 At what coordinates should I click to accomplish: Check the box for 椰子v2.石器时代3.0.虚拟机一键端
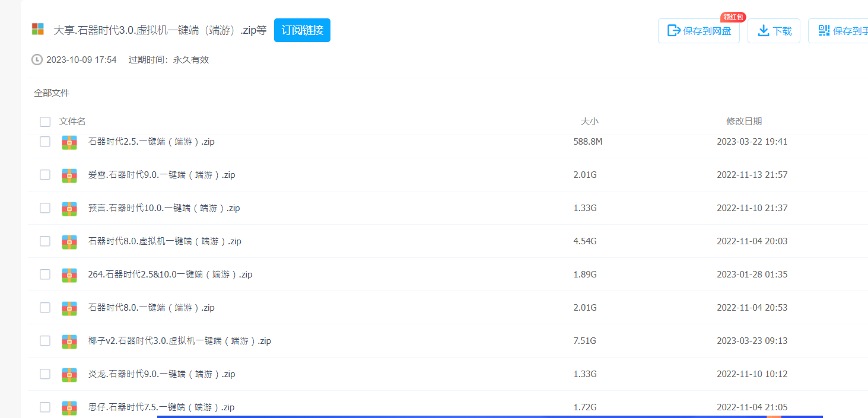[45, 341]
